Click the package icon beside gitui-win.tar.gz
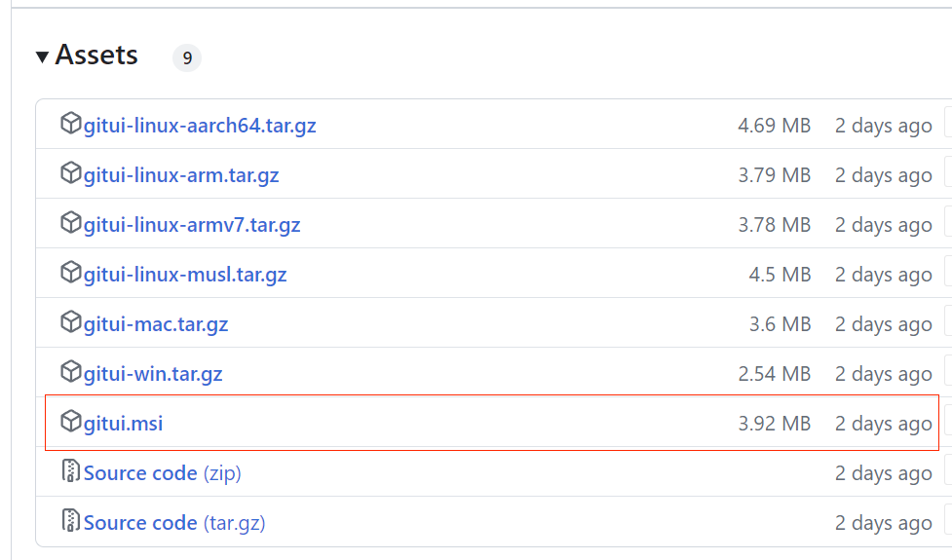The width and height of the screenshot is (952, 560). [70, 372]
